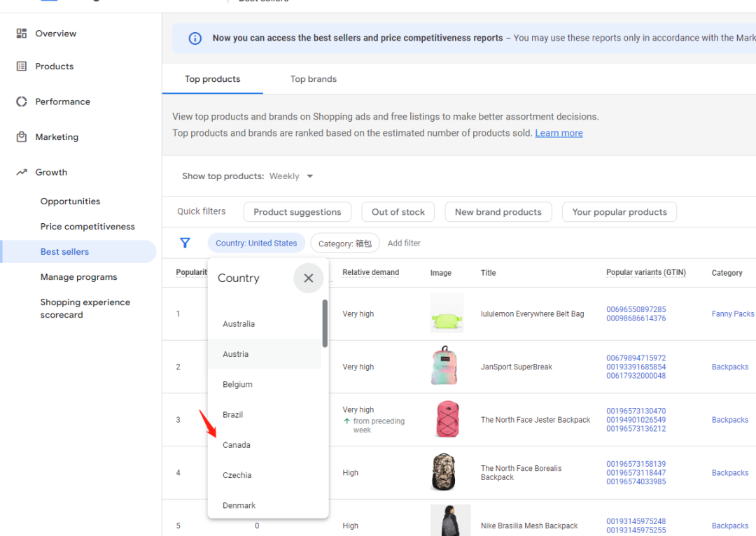The height and width of the screenshot is (536, 756).
Task: Click the Country list scrollbar
Action: (325, 323)
